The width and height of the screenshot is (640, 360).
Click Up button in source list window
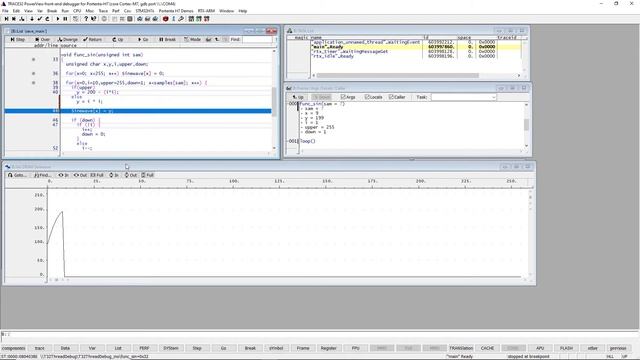point(118,40)
